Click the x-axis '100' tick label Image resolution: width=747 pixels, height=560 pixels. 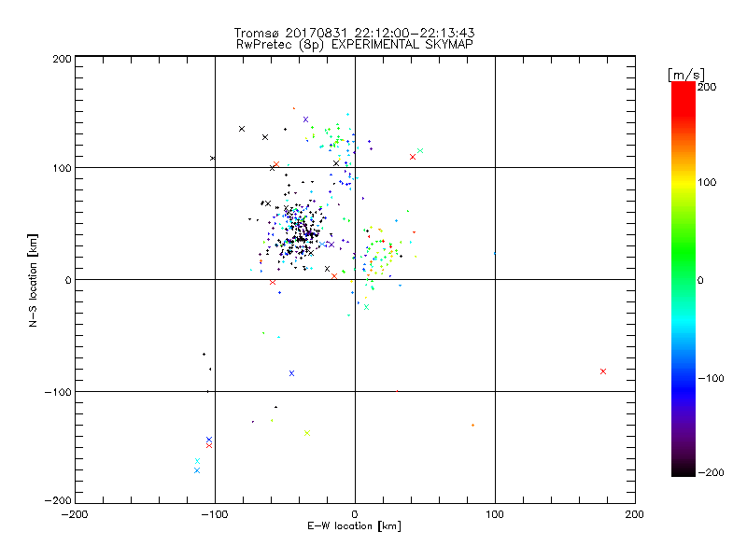pos(495,514)
